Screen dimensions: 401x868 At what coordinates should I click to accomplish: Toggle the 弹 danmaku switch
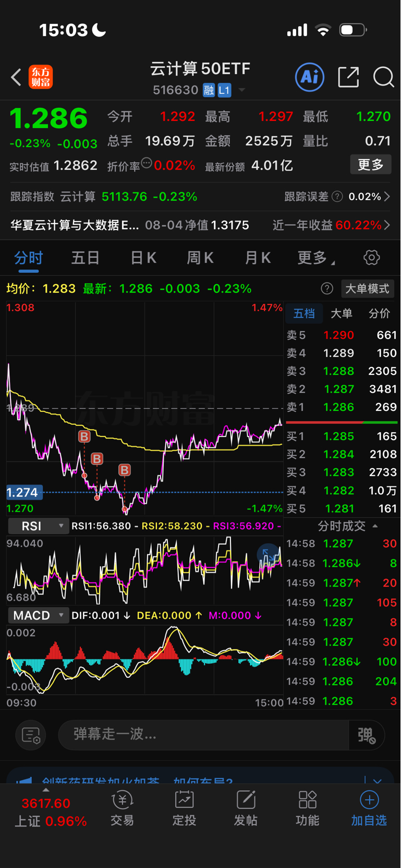pyautogui.click(x=367, y=735)
